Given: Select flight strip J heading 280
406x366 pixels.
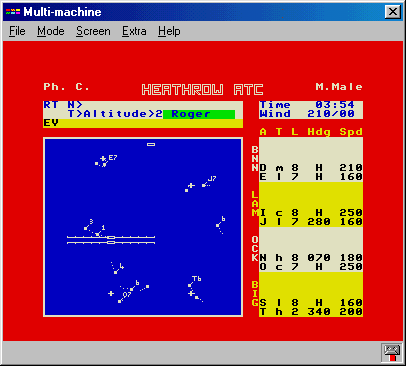Looking at the screenshot, I should point(311,222).
